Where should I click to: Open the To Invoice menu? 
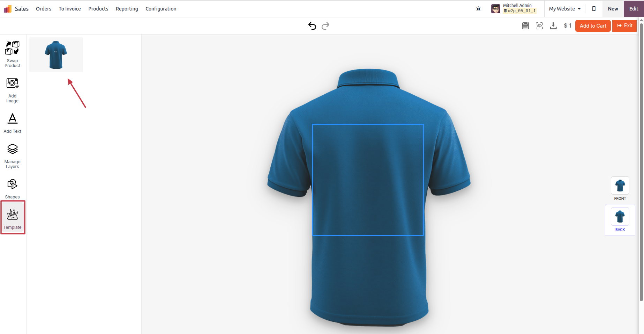coord(70,9)
